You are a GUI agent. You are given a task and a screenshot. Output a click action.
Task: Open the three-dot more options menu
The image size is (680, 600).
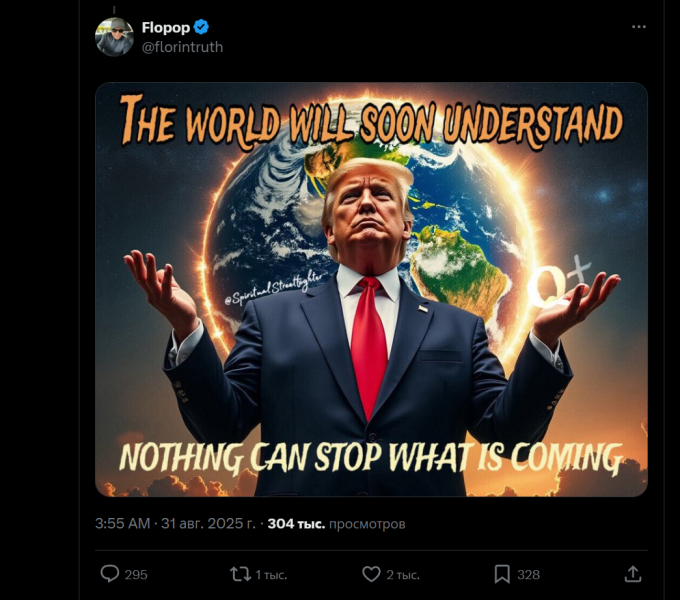coord(639,27)
